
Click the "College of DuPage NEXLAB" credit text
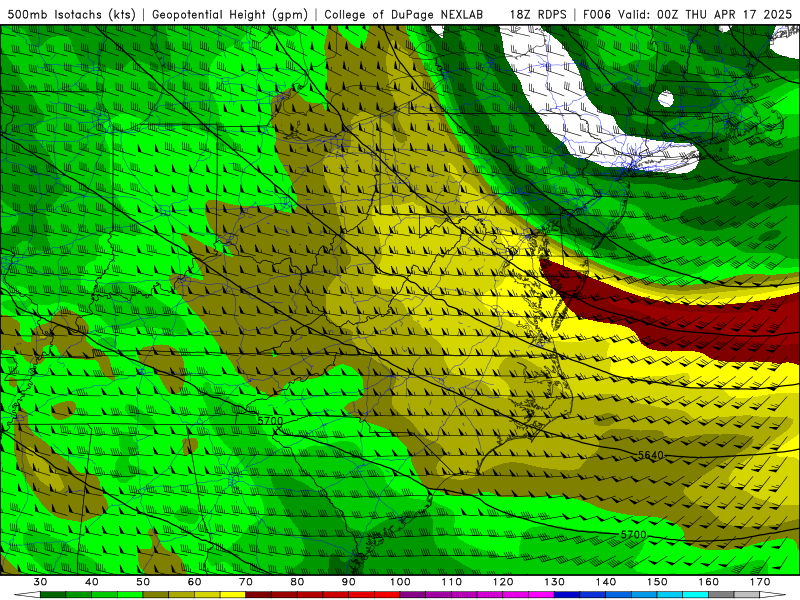click(403, 14)
